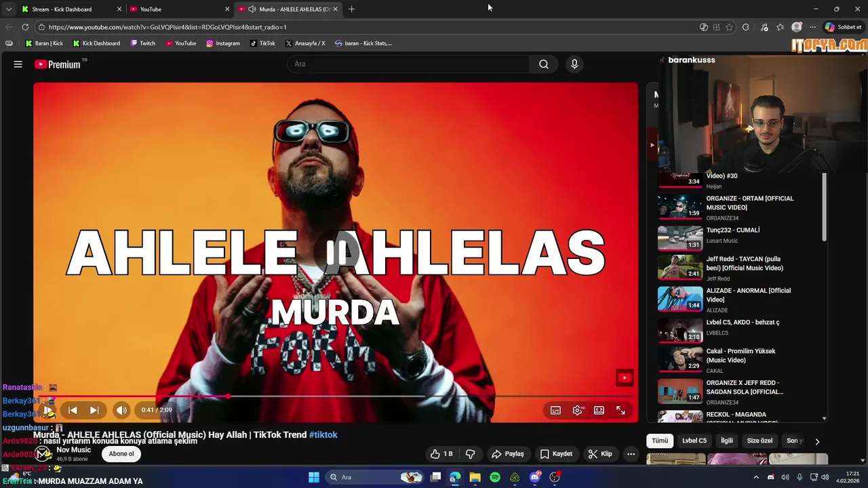Skip to the next video
This screenshot has height=488, width=868.
pyautogui.click(x=94, y=410)
